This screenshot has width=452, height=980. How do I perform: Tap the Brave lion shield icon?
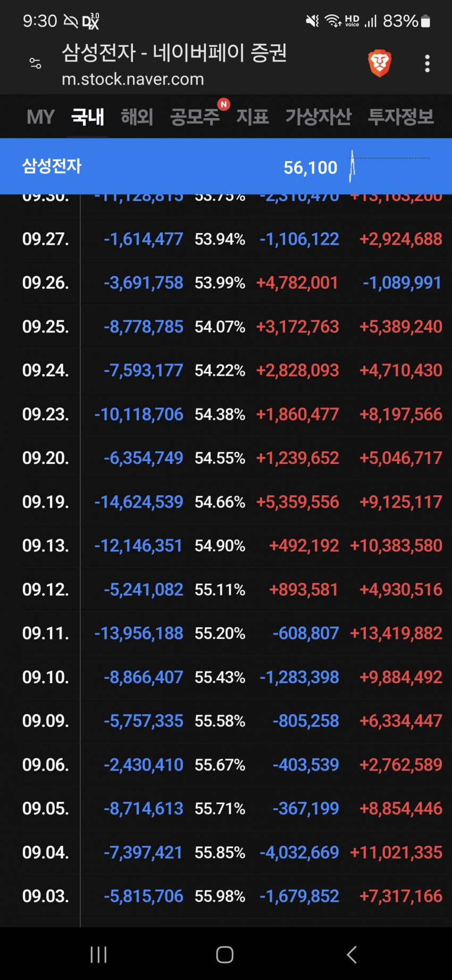[380, 63]
